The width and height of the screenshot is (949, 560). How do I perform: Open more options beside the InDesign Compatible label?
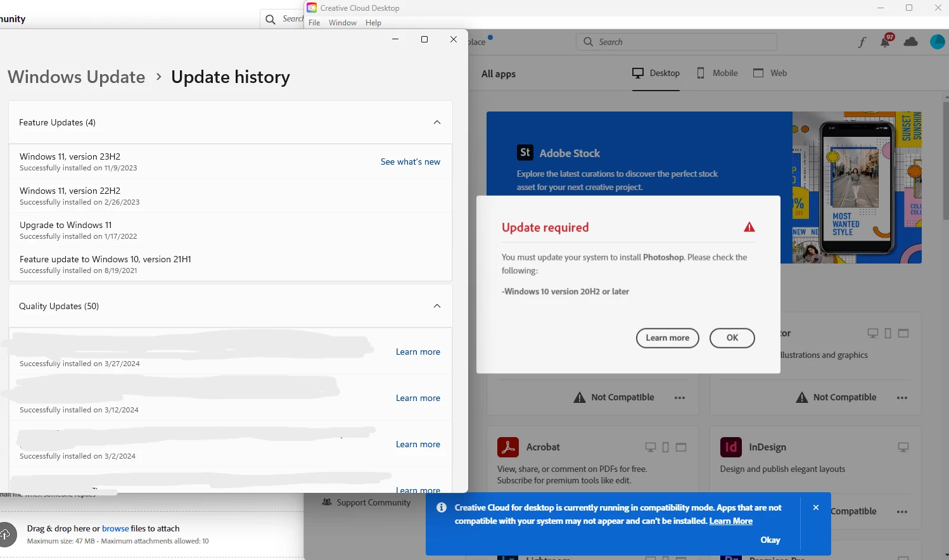pos(902,512)
